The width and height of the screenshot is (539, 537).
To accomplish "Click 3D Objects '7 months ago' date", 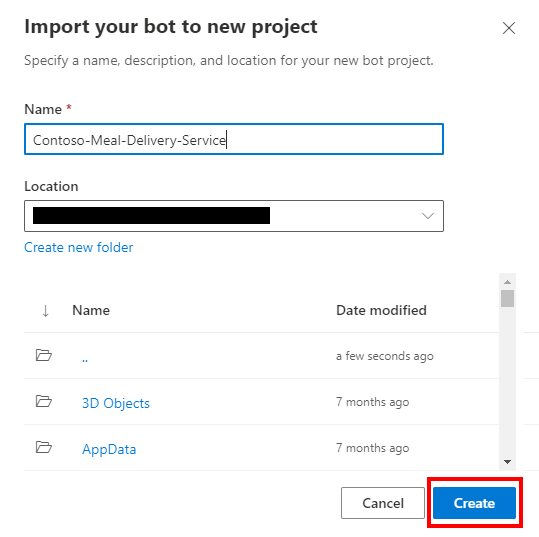I will (x=373, y=402).
